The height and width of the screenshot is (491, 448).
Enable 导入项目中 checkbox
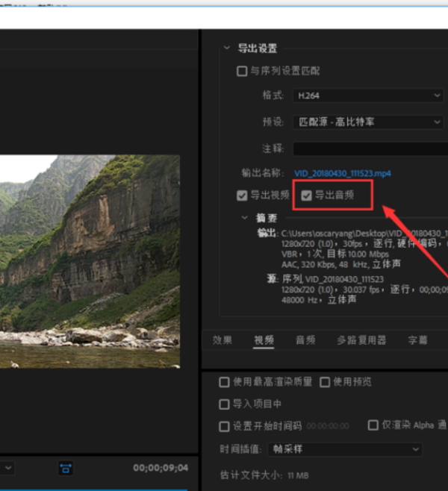224,404
